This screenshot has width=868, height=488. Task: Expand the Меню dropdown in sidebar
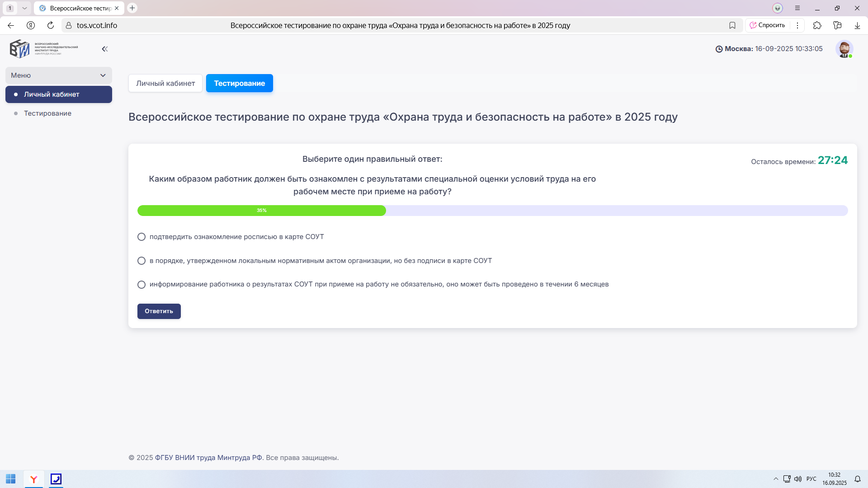pos(59,75)
